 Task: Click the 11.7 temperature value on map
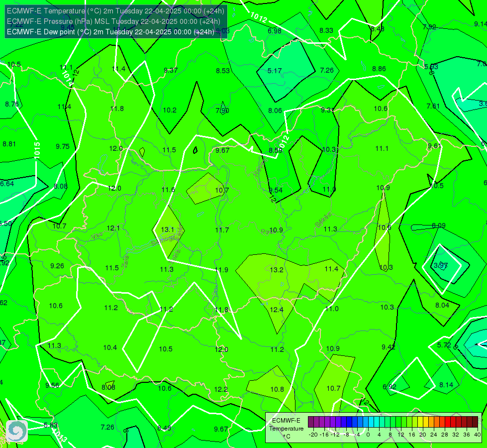[222, 230]
